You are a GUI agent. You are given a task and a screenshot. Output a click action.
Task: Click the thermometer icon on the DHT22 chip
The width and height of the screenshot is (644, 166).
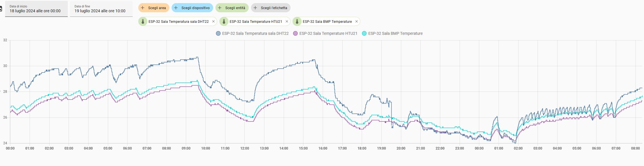point(143,21)
